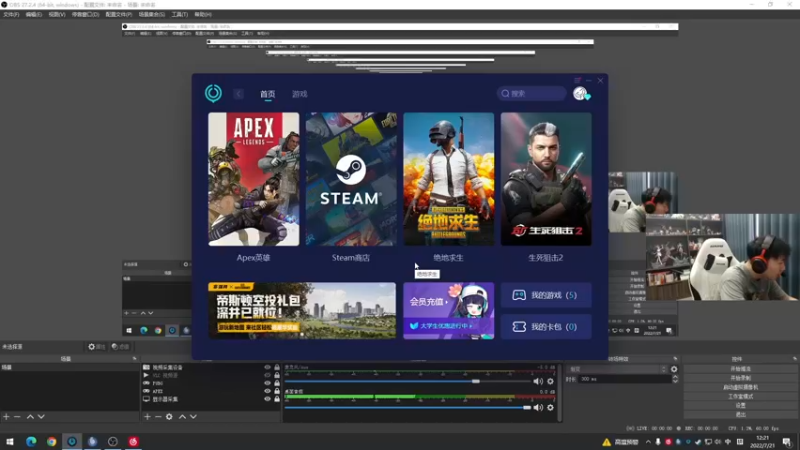The height and width of the screenshot is (450, 800).
Task: Toggle lock on 视频采集设备 source
Action: pyautogui.click(x=277, y=367)
